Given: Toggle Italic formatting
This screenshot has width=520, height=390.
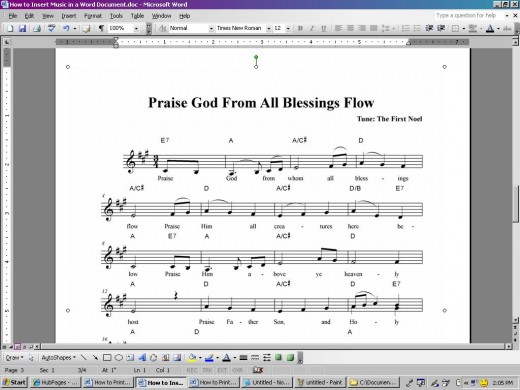Looking at the screenshot, I should pyautogui.click(x=312, y=28).
